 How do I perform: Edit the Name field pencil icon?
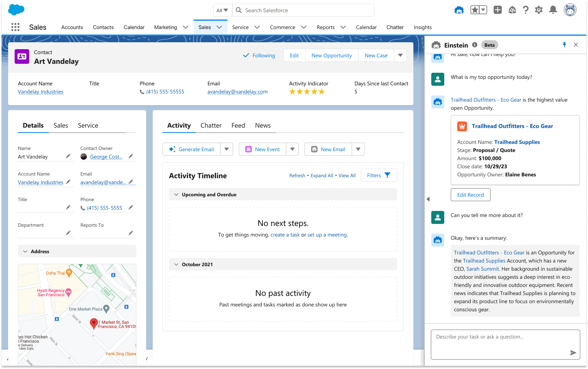(68, 156)
